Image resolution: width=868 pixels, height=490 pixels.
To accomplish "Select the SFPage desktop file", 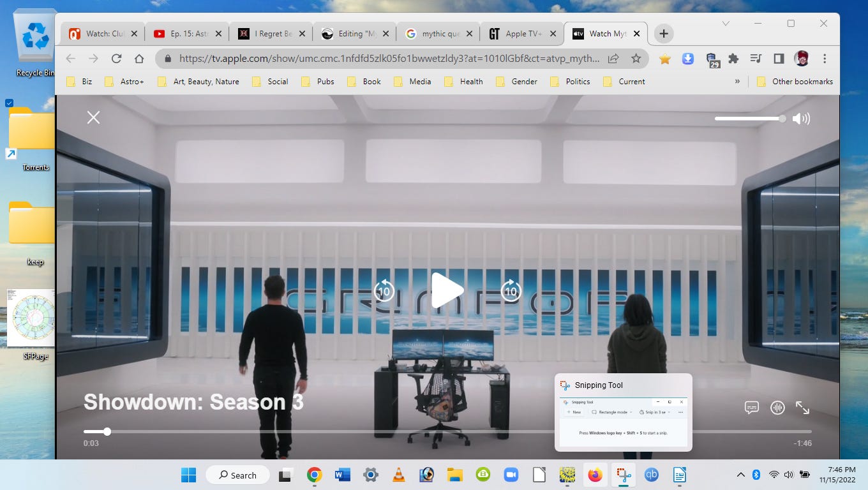I will (x=31, y=325).
